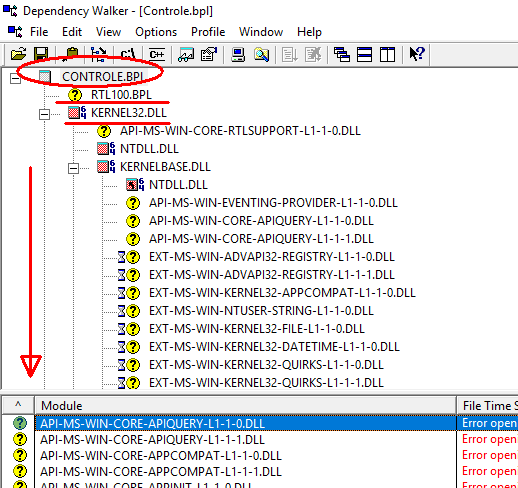Toggle Full Paths (c:\) toolbar icon
This screenshot has height=488, width=518.
click(x=128, y=54)
